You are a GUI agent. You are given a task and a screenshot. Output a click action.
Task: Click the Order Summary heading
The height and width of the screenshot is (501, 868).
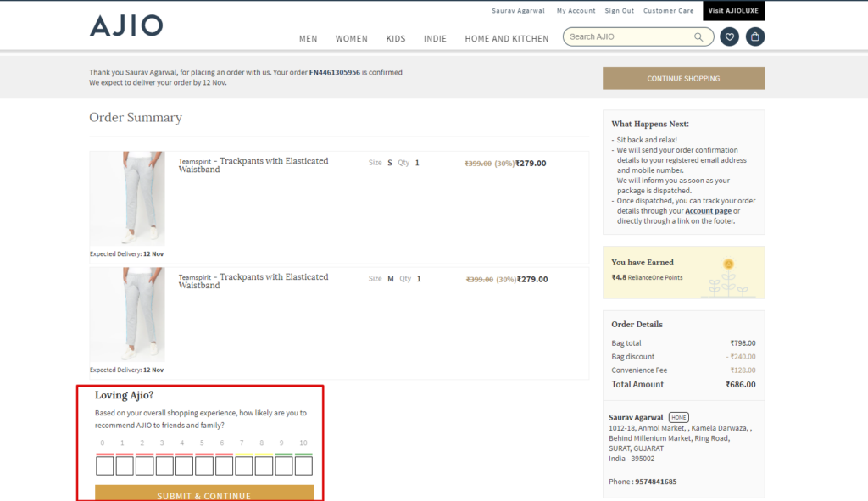coord(136,118)
